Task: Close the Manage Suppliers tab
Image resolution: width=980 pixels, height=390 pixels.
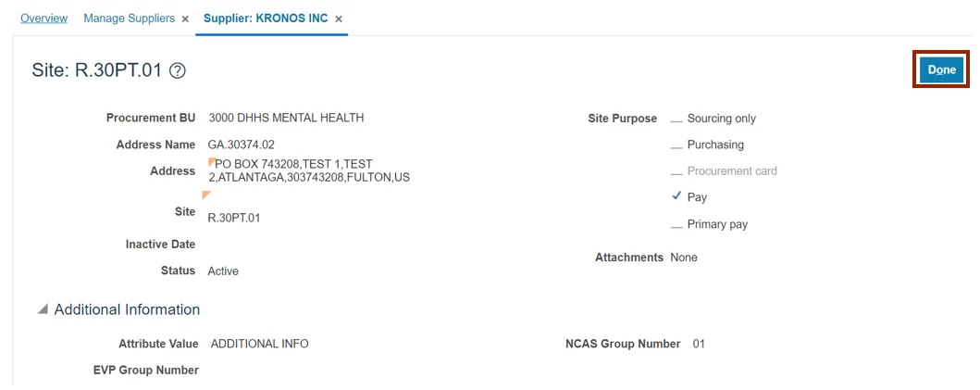Action: [185, 19]
